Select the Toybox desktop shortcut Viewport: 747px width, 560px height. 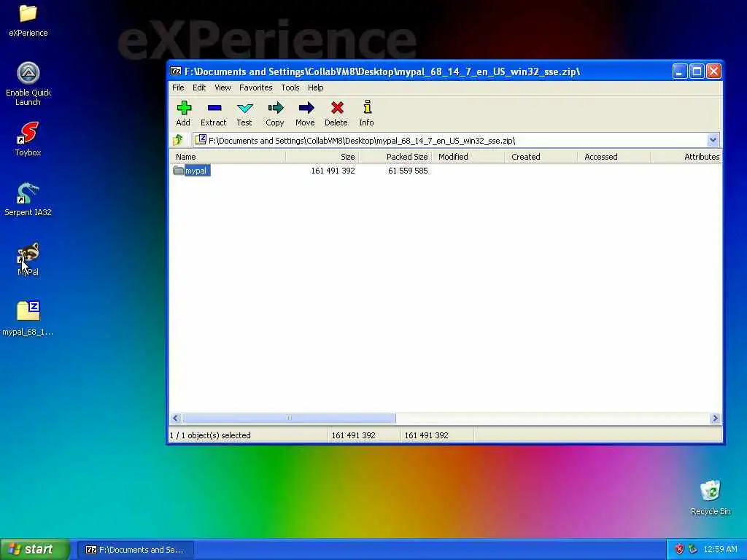[x=28, y=139]
